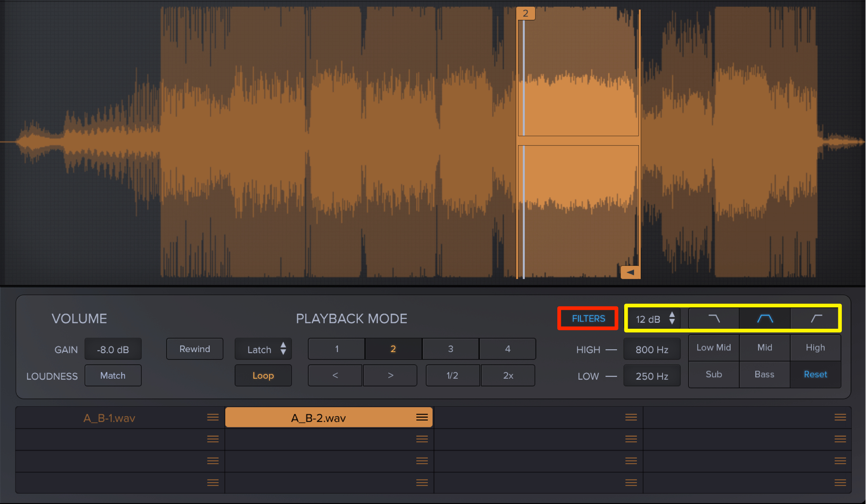The height and width of the screenshot is (504, 866).
Task: Open menu icon of third row third slot
Action: tap(631, 461)
